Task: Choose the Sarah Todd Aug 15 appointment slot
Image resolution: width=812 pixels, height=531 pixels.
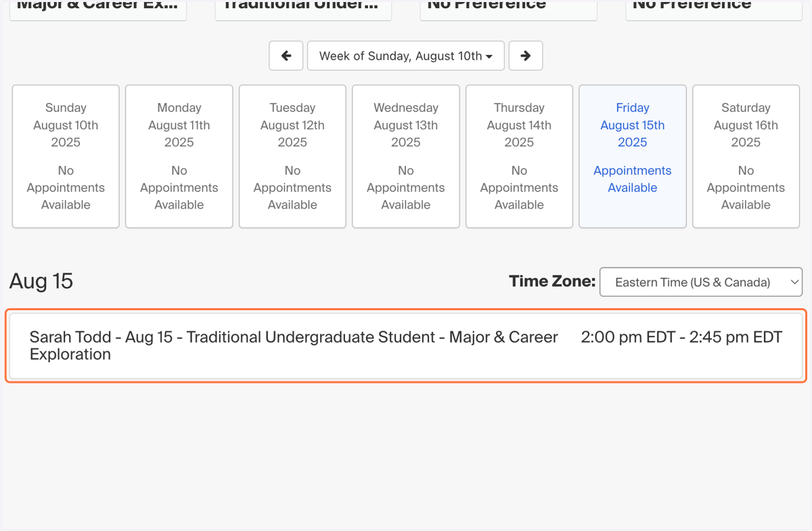Action: click(x=406, y=345)
